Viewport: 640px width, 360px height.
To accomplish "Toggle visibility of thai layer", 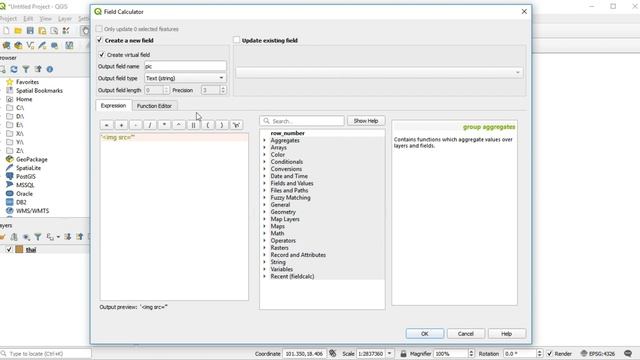I will [x=9, y=249].
